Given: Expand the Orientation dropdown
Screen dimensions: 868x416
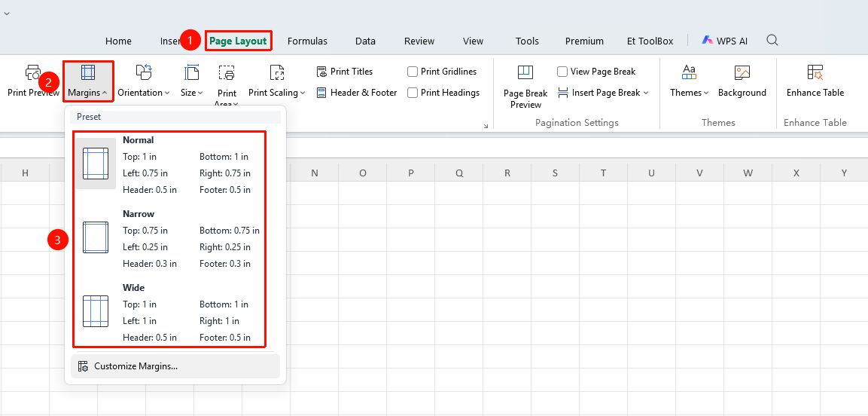Looking at the screenshot, I should tap(144, 93).
